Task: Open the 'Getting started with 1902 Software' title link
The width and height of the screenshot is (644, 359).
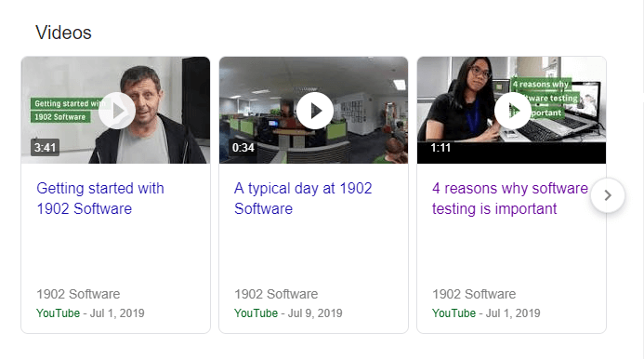Action: point(100,198)
